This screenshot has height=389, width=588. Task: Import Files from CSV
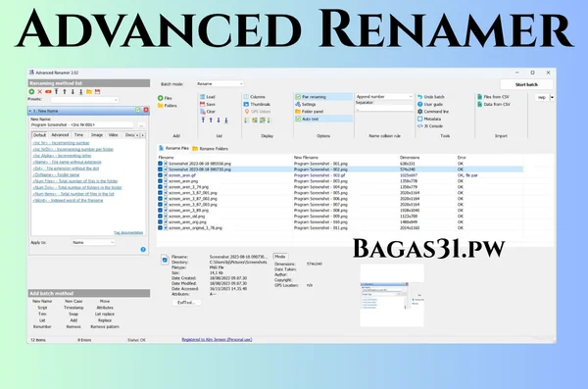[x=494, y=97]
